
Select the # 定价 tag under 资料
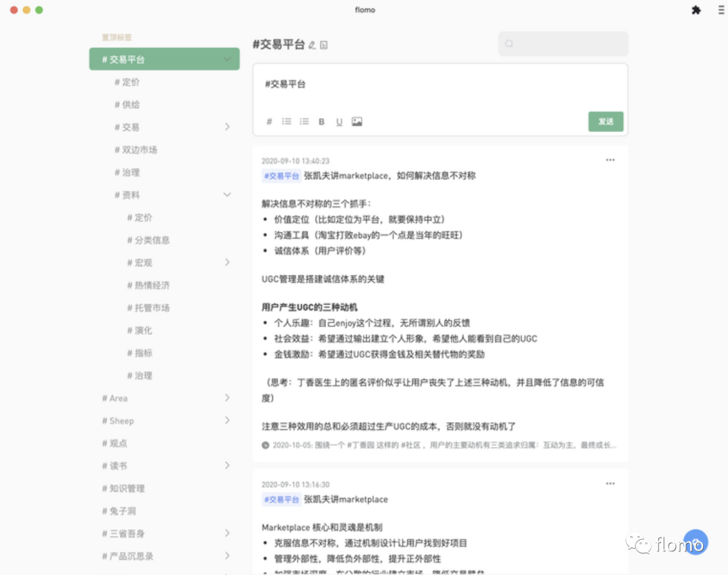[140, 217]
